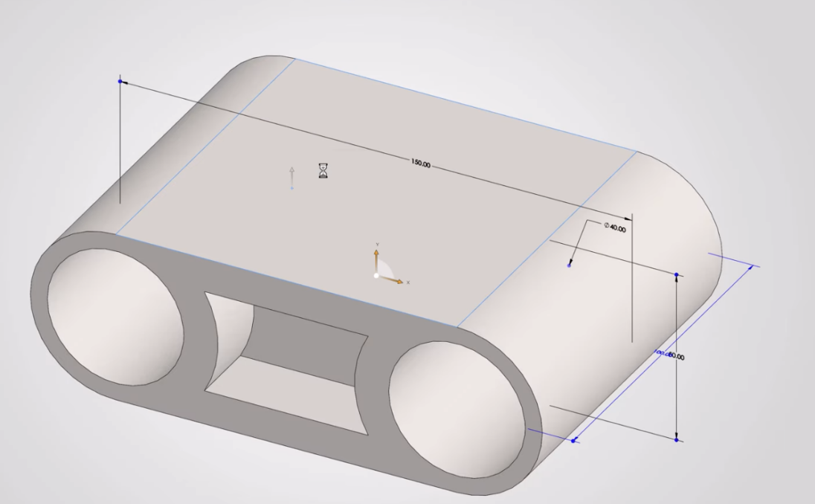
Task: Click the orange X axis arrow of the triad
Action: point(397,281)
